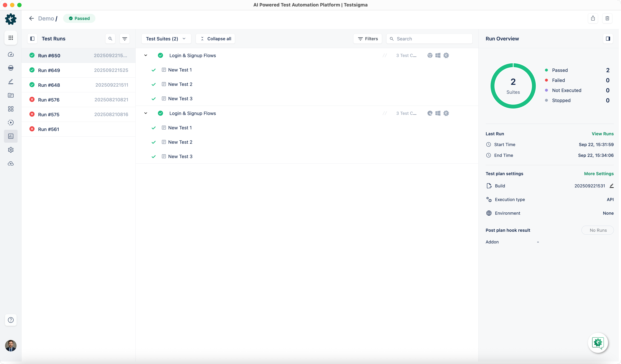Open the filter icon beside Test Runs search
This screenshot has width=621, height=364.
click(125, 39)
